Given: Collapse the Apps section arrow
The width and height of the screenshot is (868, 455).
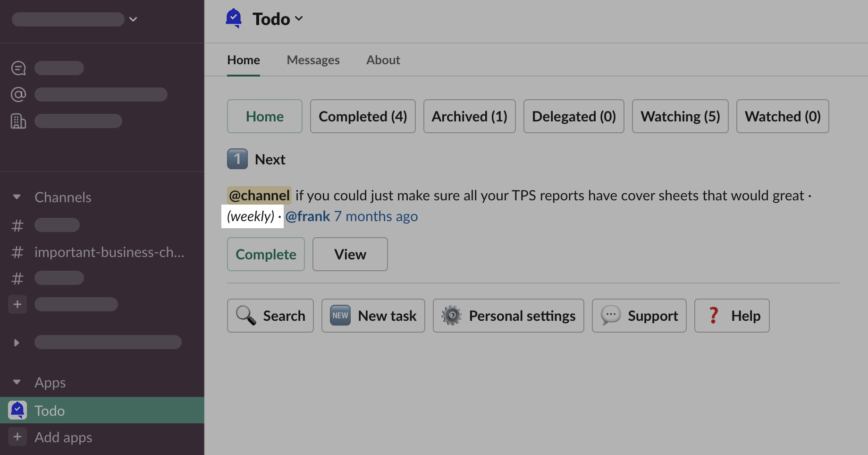Looking at the screenshot, I should (17, 382).
